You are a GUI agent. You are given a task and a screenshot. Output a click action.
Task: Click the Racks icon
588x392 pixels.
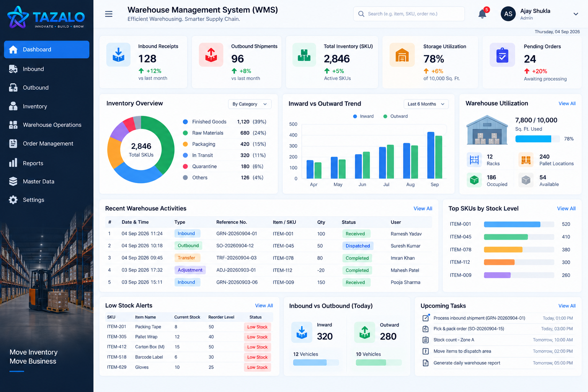pyautogui.click(x=474, y=160)
